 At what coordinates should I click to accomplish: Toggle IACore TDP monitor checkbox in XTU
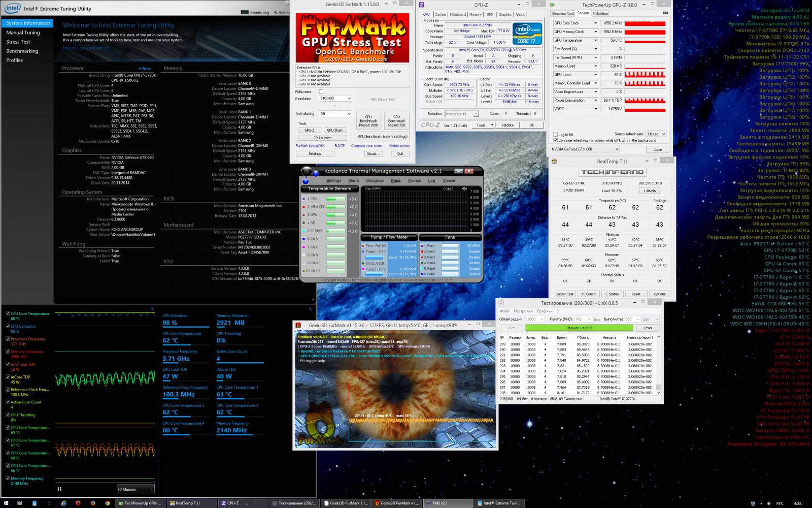(x=8, y=377)
